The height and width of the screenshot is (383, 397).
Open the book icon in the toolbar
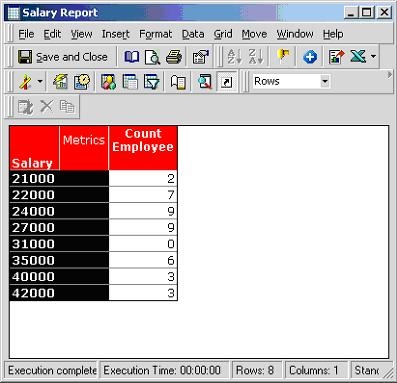coord(132,57)
